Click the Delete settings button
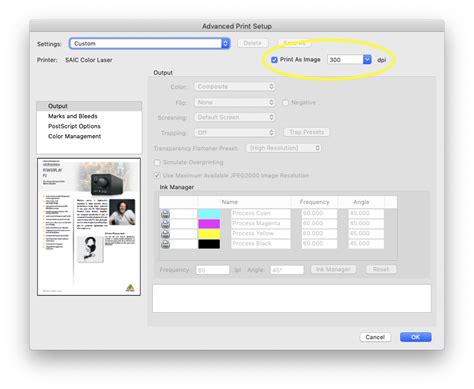 coord(252,43)
